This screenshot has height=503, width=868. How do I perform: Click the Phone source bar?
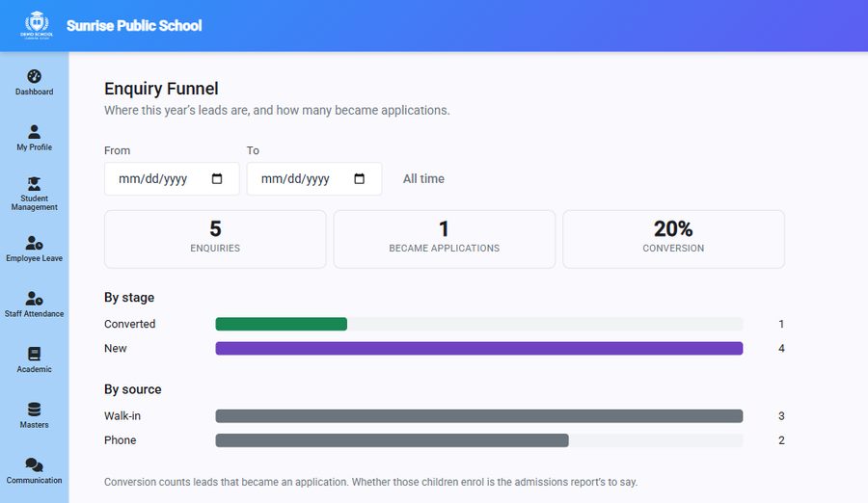(x=392, y=440)
